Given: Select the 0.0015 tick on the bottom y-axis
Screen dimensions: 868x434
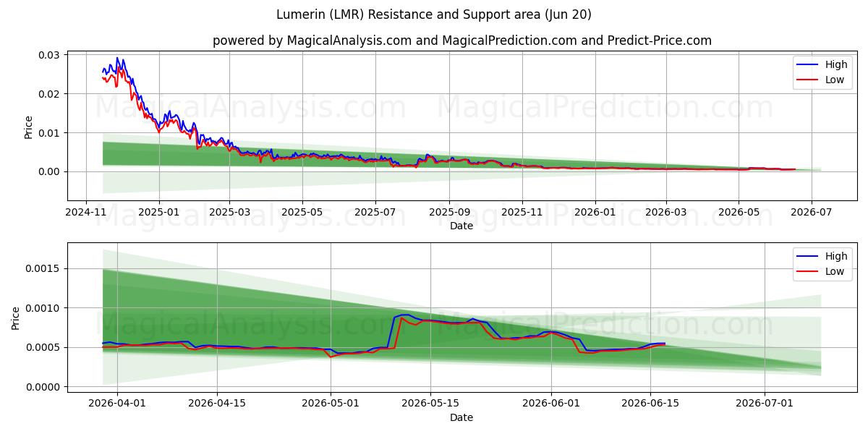Looking at the screenshot, I should click(43, 269).
